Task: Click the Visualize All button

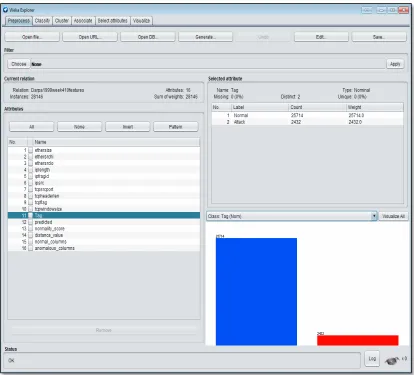Action: [393, 216]
